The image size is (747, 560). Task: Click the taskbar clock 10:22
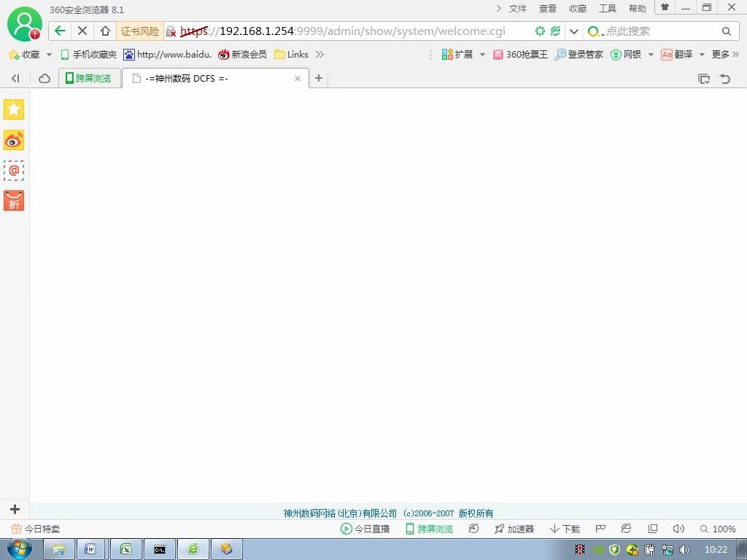pyautogui.click(x=716, y=550)
